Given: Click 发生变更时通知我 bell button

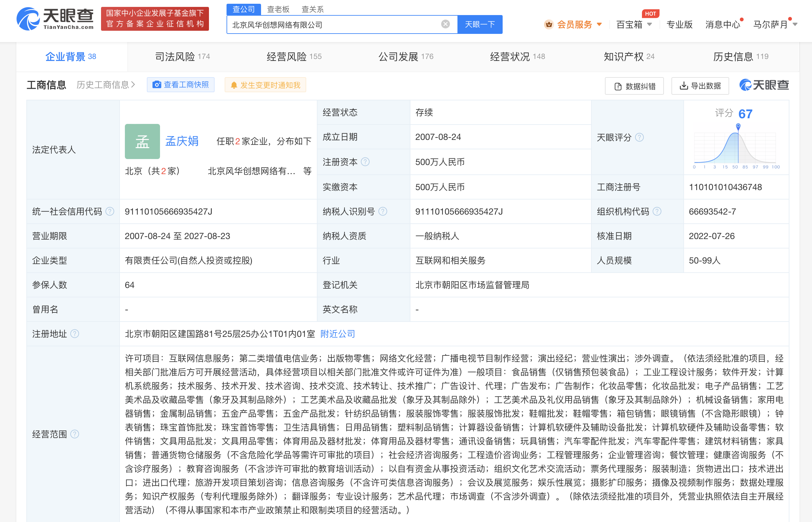Looking at the screenshot, I should [x=265, y=85].
